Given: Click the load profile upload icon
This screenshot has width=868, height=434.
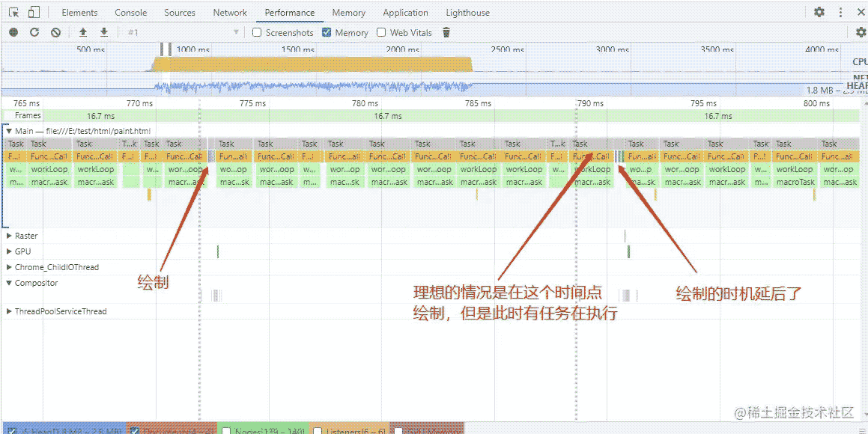Looking at the screenshot, I should point(83,32).
